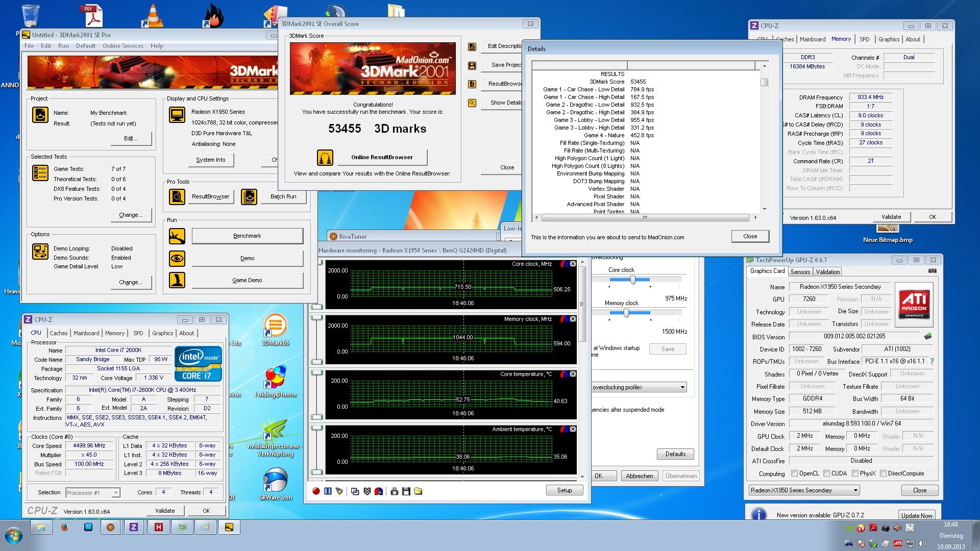This screenshot has width=980, height=551.
Task: Click horizontal scrollbar in Details window
Action: 645,217
